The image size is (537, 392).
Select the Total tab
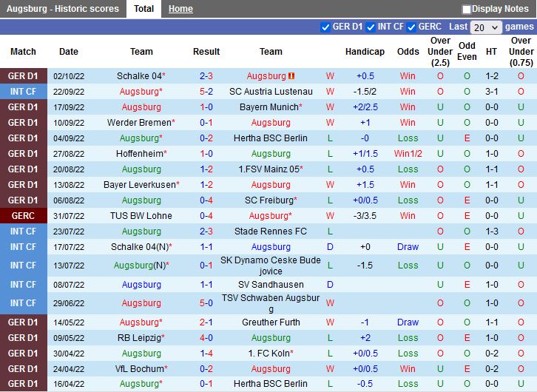[143, 9]
